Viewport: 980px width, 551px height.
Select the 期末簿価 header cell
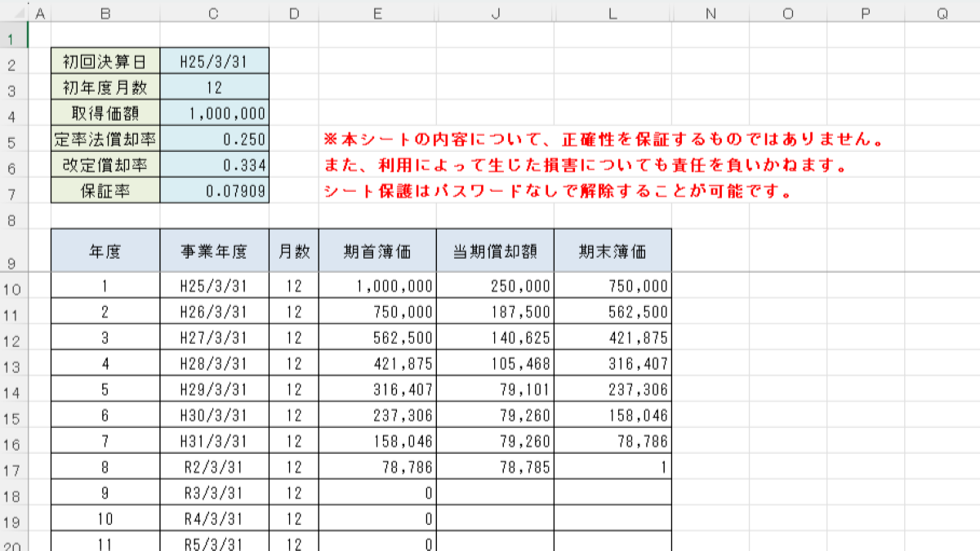click(x=612, y=250)
